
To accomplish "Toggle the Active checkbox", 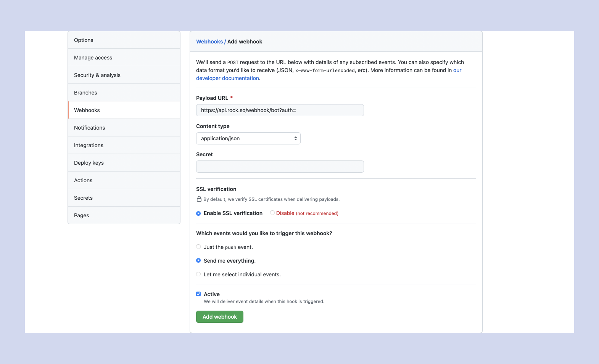I will pos(198,294).
